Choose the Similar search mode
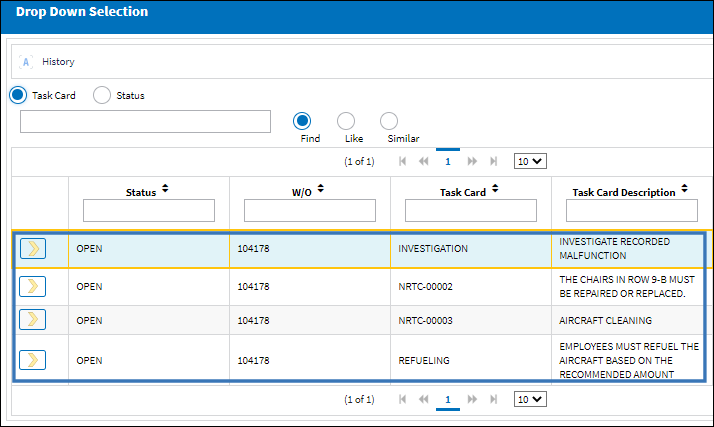The width and height of the screenshot is (714, 427). pos(389,121)
